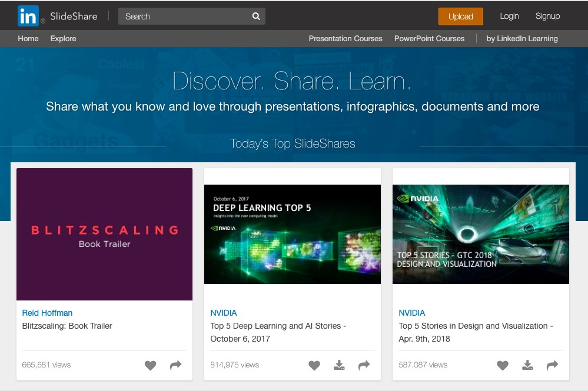
Task: Open Presentation Courses
Action: click(x=346, y=39)
